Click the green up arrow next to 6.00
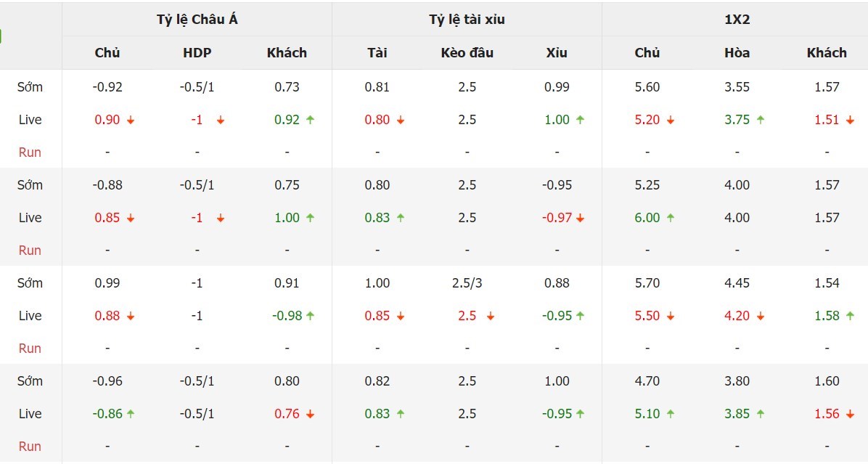 (671, 219)
